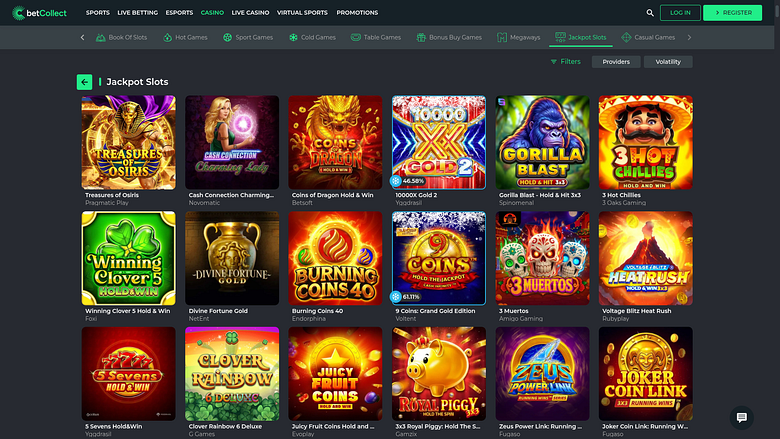Click the Filters funnel icon
Screen dimensions: 780x439
554,62
